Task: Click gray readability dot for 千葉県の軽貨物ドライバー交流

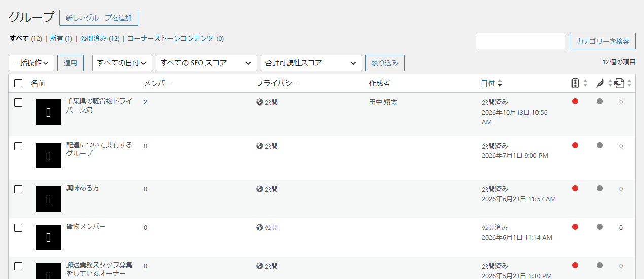Action: [x=600, y=101]
